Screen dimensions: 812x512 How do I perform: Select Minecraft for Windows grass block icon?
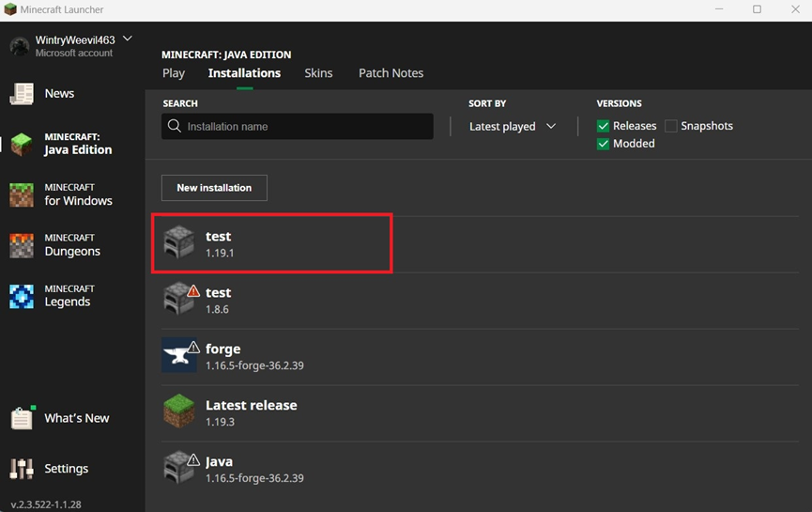click(22, 194)
